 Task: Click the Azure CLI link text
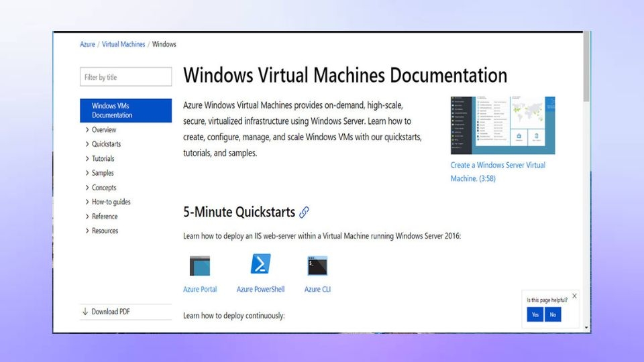point(317,290)
